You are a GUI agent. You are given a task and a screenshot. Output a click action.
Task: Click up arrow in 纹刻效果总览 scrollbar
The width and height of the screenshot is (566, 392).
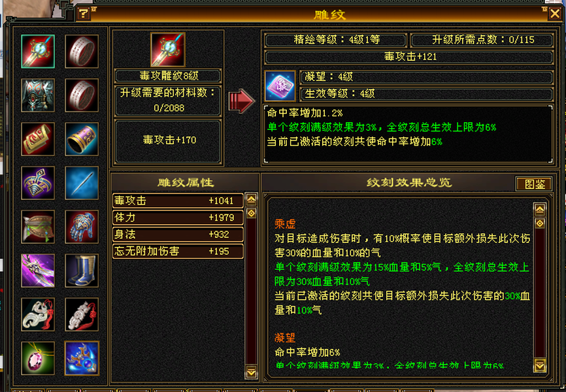[540, 209]
